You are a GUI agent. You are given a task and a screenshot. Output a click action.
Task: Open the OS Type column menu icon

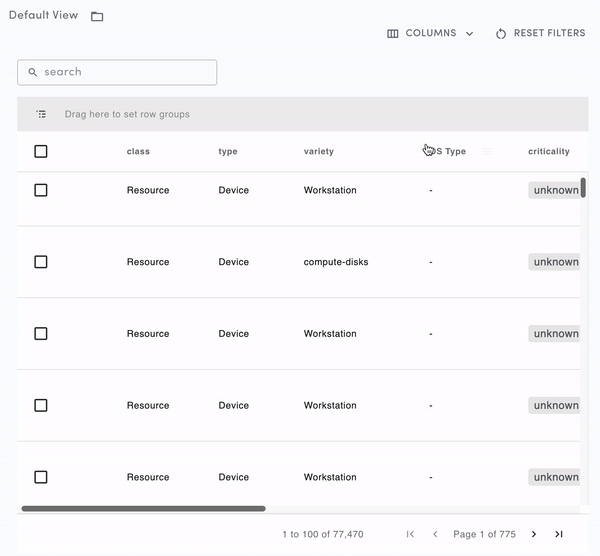click(487, 151)
